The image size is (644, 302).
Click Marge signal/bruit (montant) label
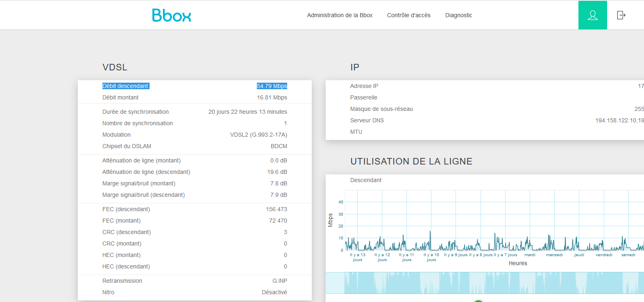pyautogui.click(x=139, y=183)
